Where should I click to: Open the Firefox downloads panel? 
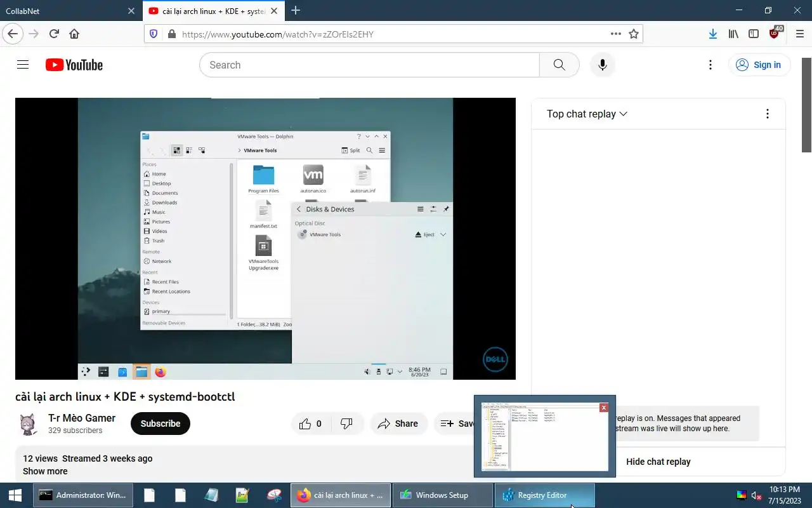(713, 34)
